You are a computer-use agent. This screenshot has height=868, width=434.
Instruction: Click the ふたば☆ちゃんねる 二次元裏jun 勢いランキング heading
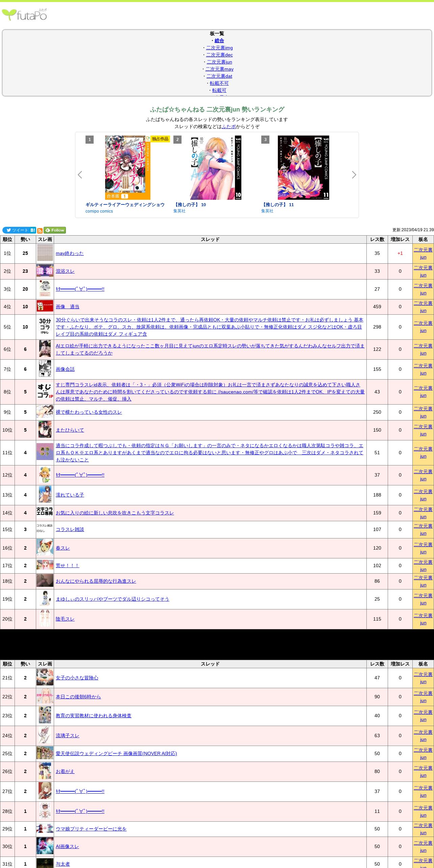point(217,110)
